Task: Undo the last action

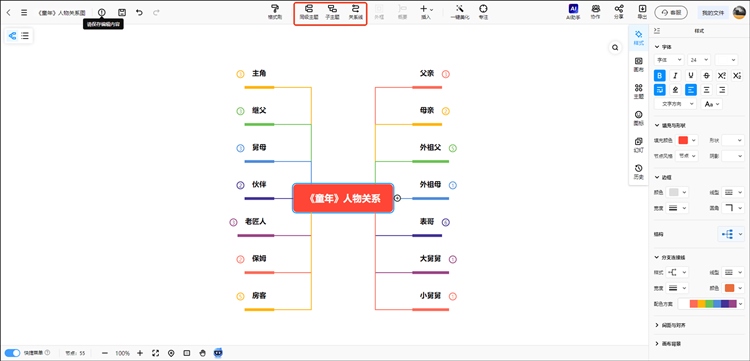Action: pos(139,12)
